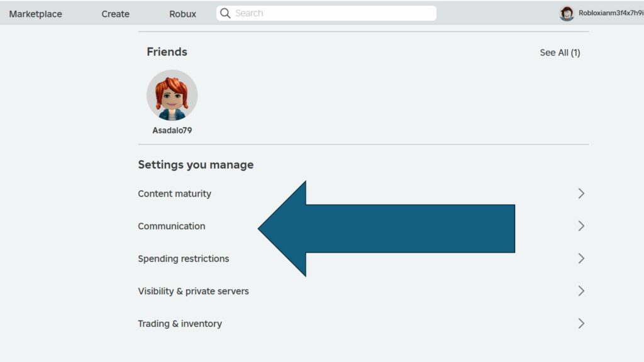644x362 pixels.
Task: Select the Content maturity setting
Action: (x=174, y=194)
